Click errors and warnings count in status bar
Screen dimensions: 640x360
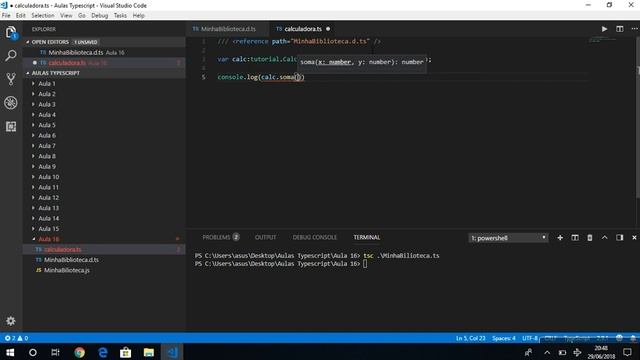(16, 338)
